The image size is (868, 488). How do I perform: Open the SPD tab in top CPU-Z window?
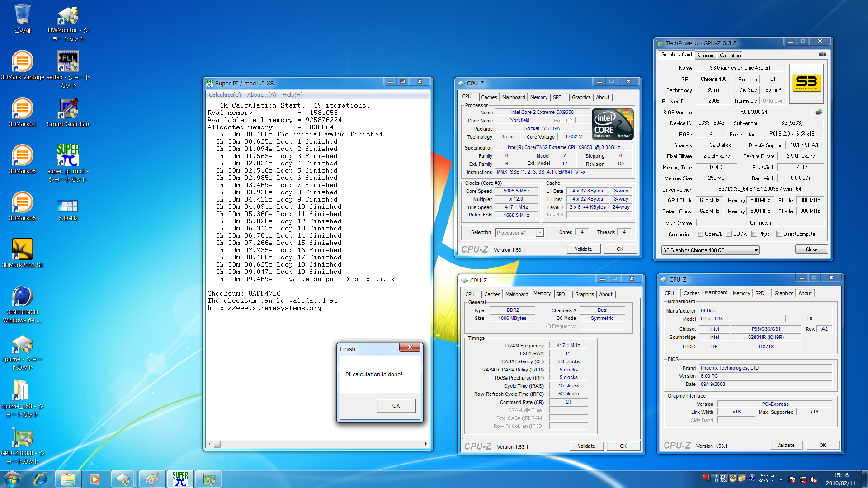[x=557, y=97]
